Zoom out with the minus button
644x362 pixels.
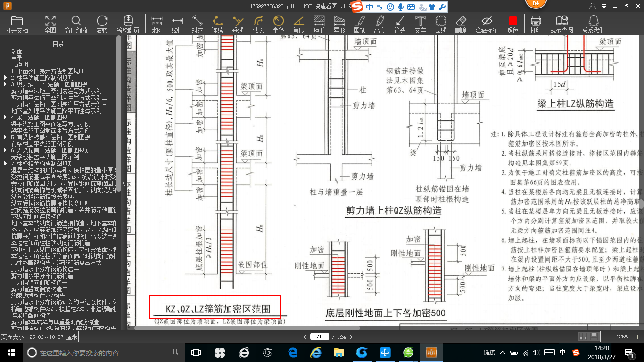click(x=607, y=337)
